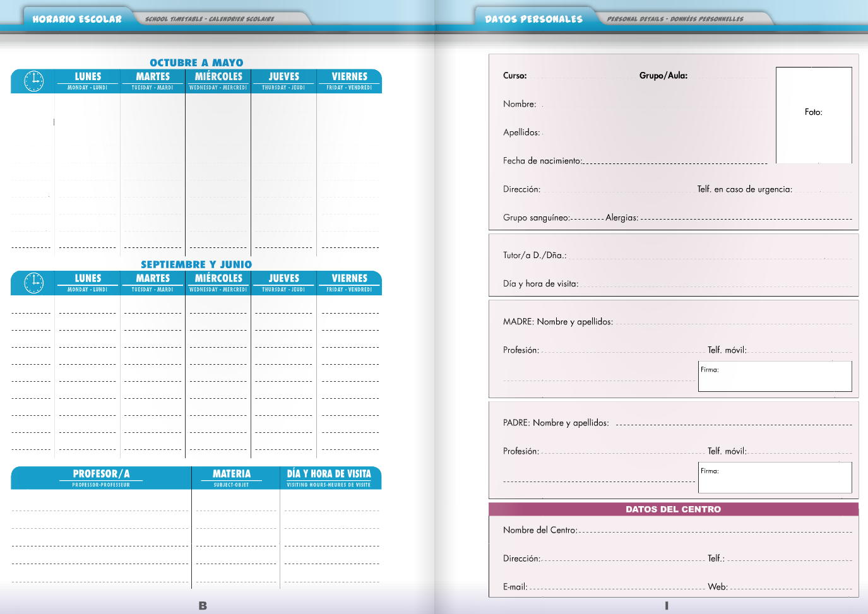Viewport: 868px width, 614px height.
Task: Click the Datos del Centro banner
Action: [674, 509]
